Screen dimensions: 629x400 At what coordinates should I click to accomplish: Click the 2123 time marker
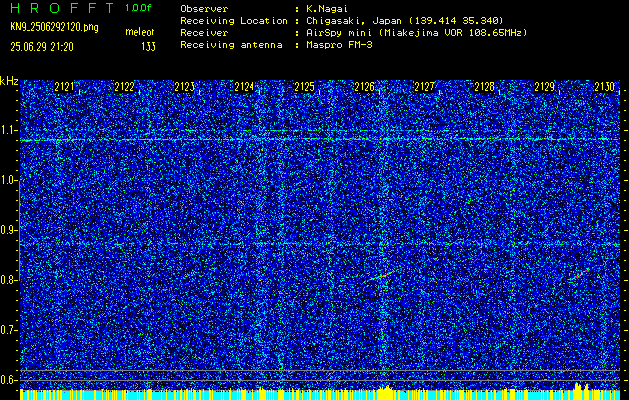pos(185,87)
